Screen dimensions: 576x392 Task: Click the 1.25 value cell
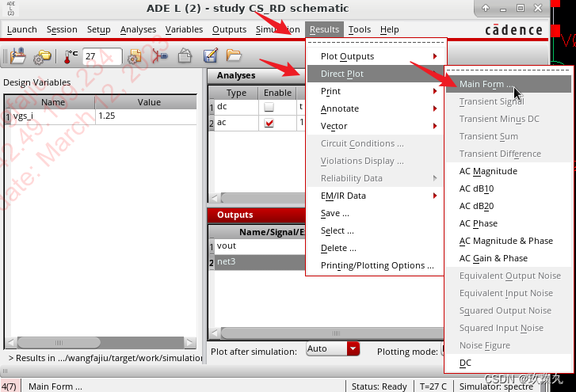pyautogui.click(x=147, y=116)
